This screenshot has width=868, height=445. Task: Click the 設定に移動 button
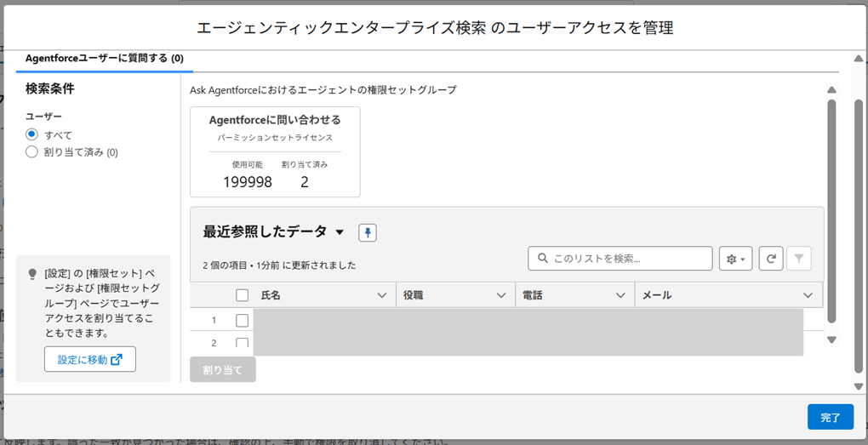click(90, 359)
